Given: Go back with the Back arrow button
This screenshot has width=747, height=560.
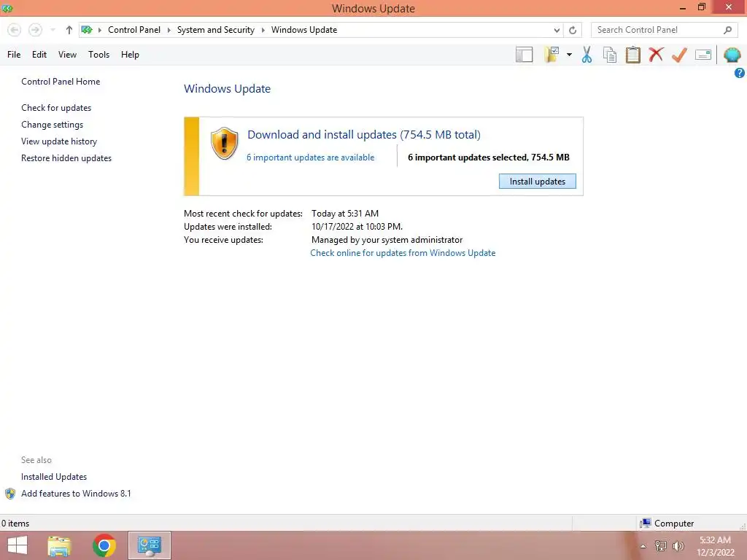Looking at the screenshot, I should 15,30.
